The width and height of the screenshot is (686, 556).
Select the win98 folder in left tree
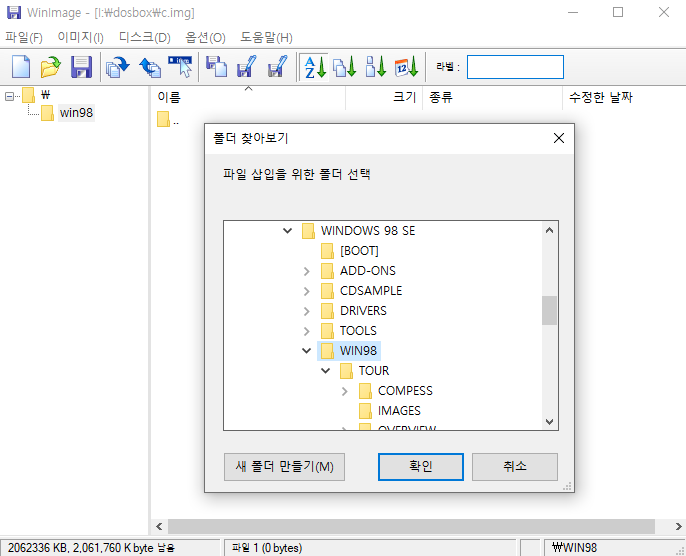click(x=76, y=113)
